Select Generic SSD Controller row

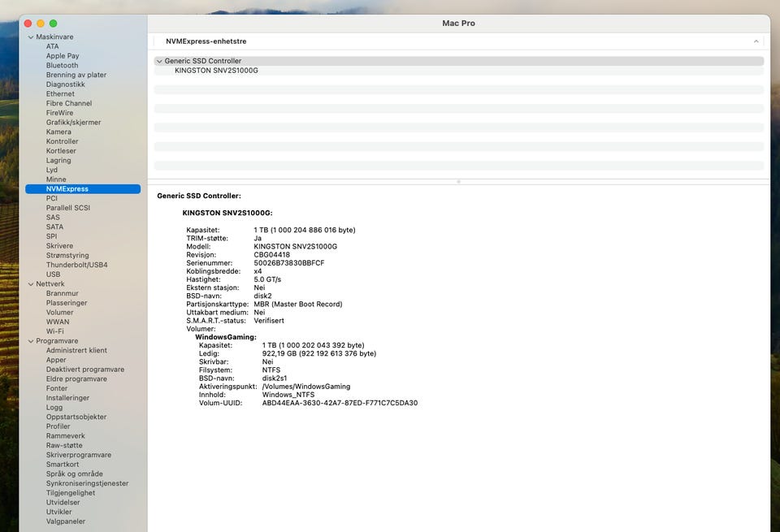point(458,61)
